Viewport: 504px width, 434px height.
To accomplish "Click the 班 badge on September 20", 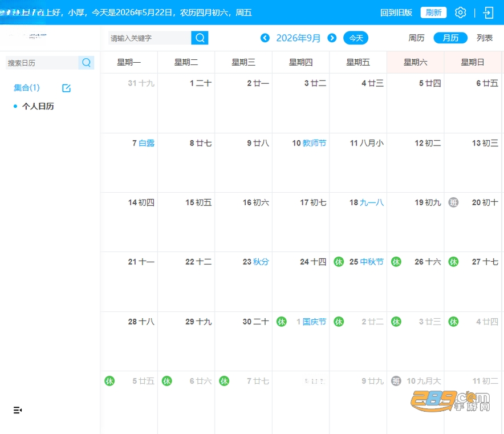I will (x=453, y=202).
